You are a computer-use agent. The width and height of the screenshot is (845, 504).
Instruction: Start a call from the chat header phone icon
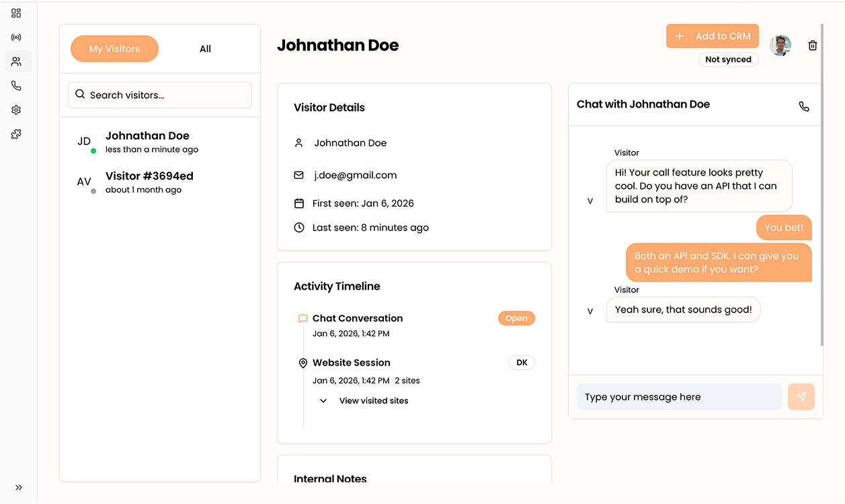804,106
